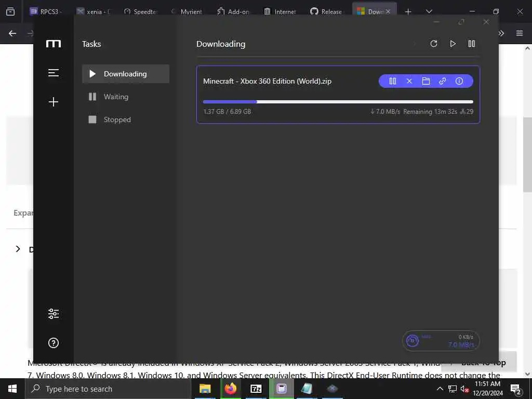The width and height of the screenshot is (532, 399).
Task: Open Firefox from the taskbar
Action: point(230,389)
